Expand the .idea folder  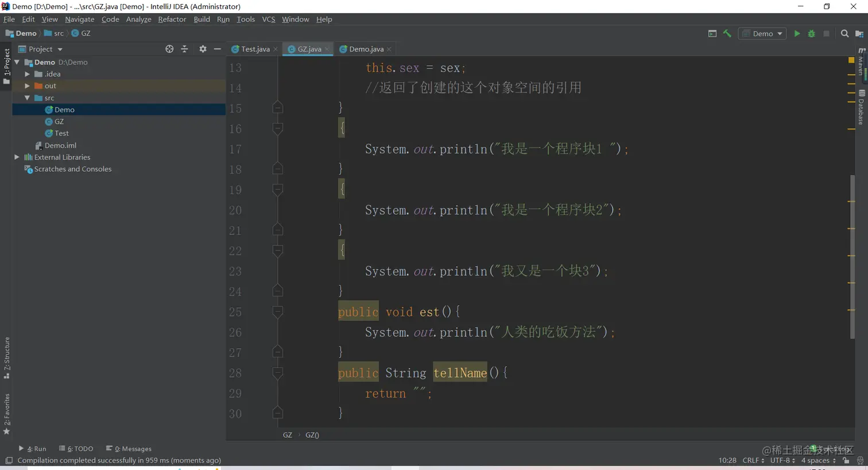(27, 74)
